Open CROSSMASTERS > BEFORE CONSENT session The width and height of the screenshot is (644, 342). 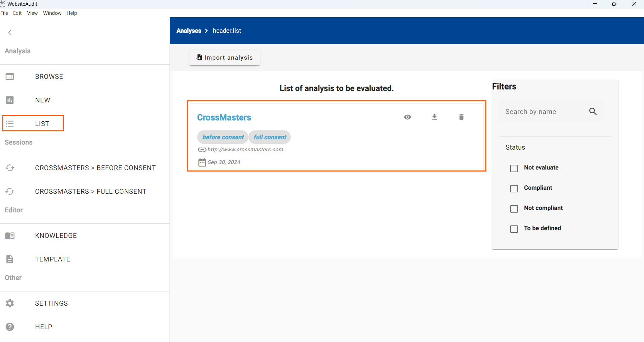(x=95, y=168)
